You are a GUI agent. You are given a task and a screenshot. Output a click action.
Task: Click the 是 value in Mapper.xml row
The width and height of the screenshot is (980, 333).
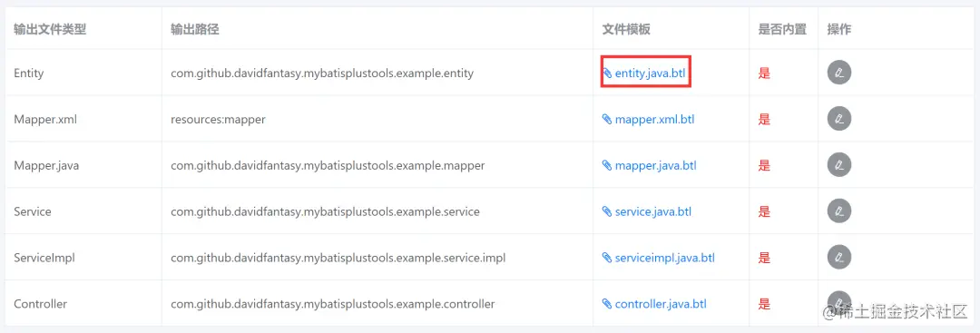pos(764,120)
